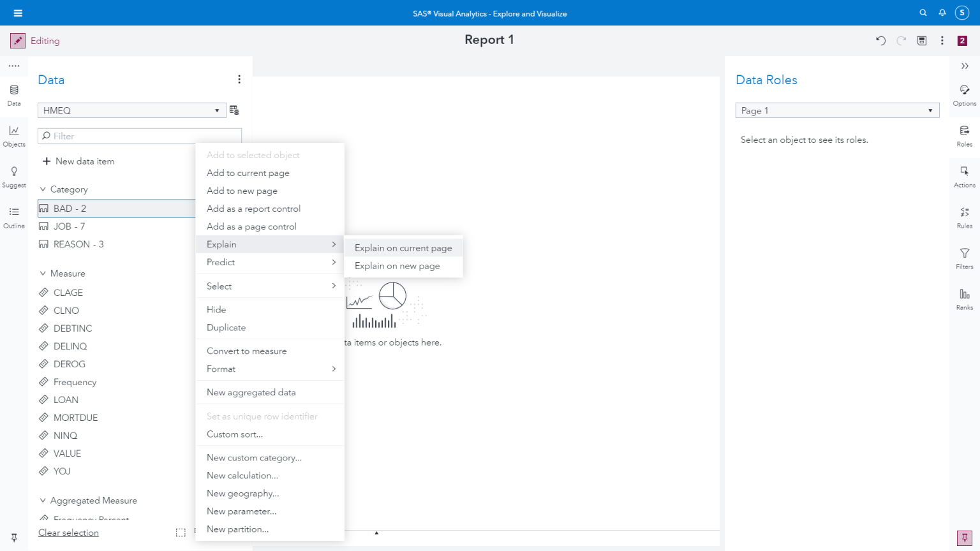Toggle the pin at bottom-right corner
The height and width of the screenshot is (551, 980).
click(964, 538)
